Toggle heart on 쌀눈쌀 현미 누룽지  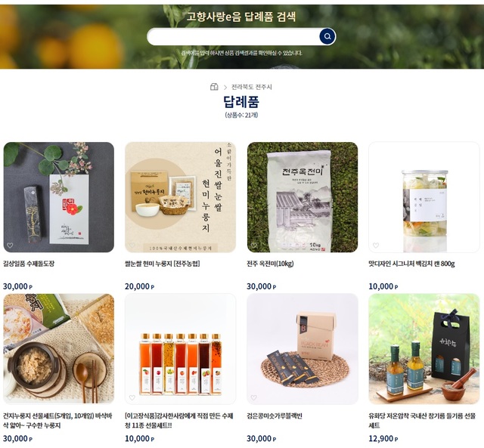132,246
